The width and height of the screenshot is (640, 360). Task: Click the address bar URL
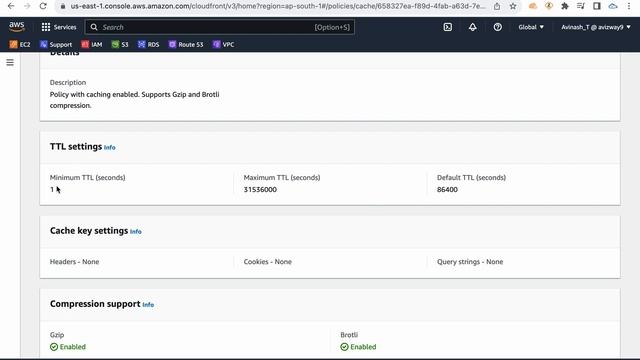278,6
